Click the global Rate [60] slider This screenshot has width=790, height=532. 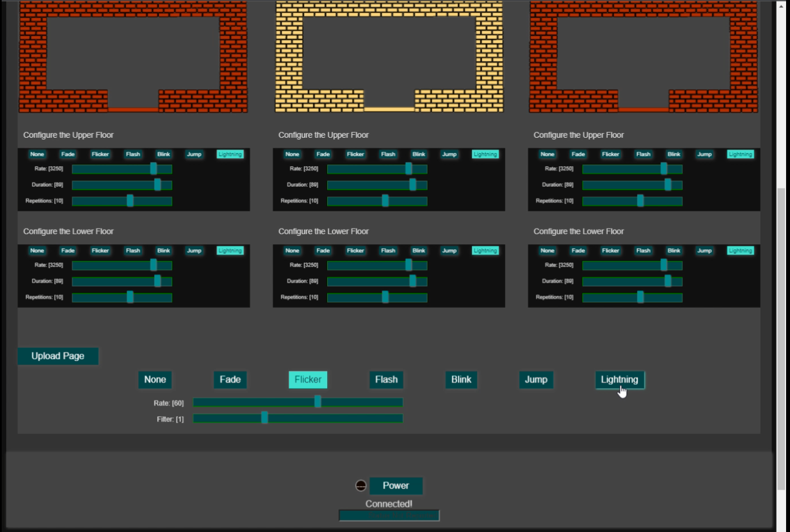click(298, 402)
